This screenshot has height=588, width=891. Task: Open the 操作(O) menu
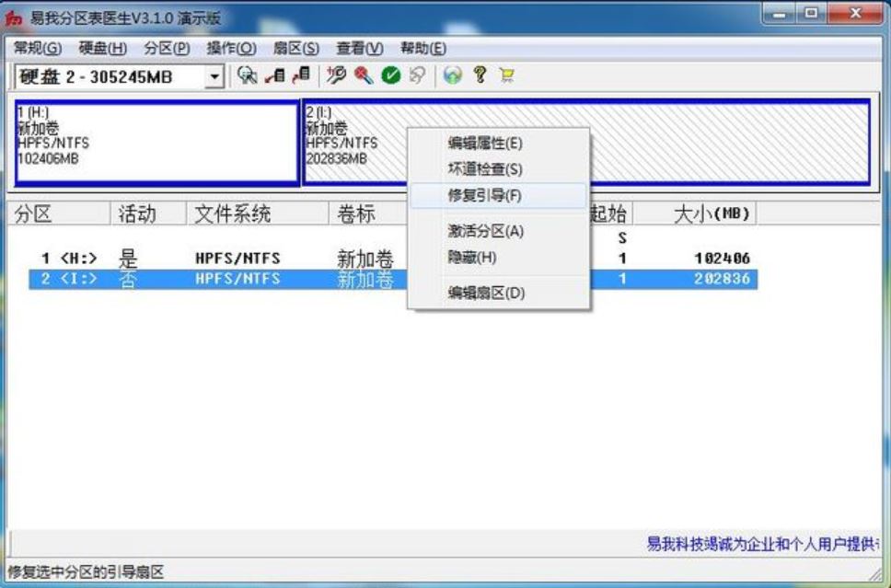[232, 48]
